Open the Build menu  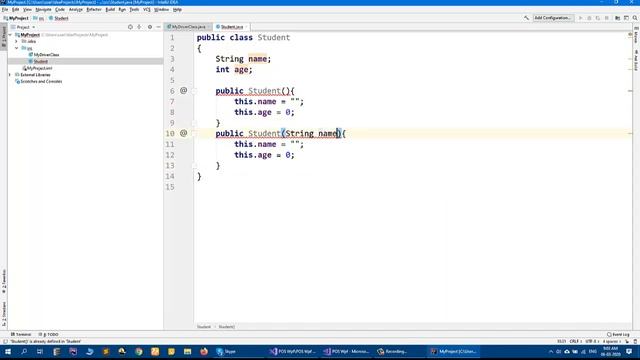pyautogui.click(x=110, y=9)
